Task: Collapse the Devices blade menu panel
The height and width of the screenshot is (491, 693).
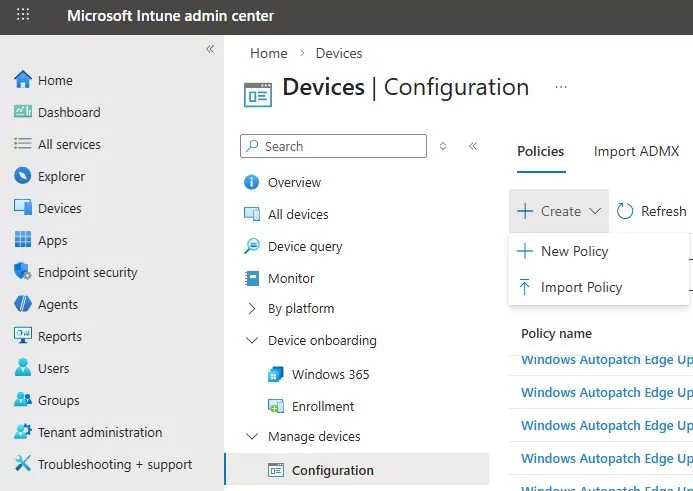Action: pyautogui.click(x=473, y=146)
